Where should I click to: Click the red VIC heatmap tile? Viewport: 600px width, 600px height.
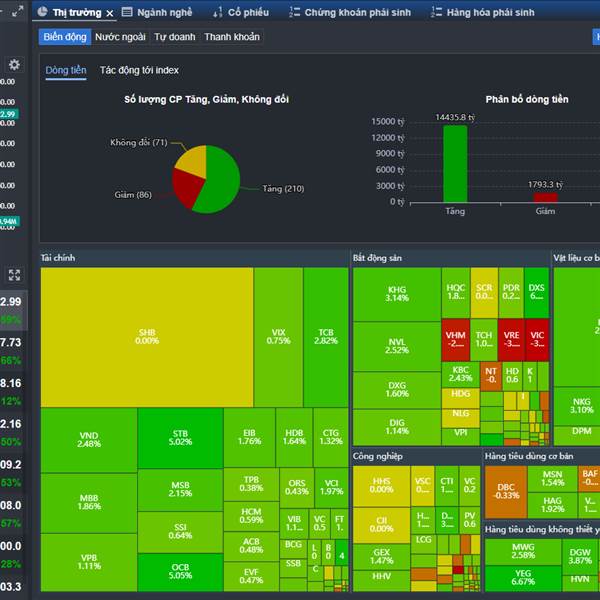coord(537,340)
